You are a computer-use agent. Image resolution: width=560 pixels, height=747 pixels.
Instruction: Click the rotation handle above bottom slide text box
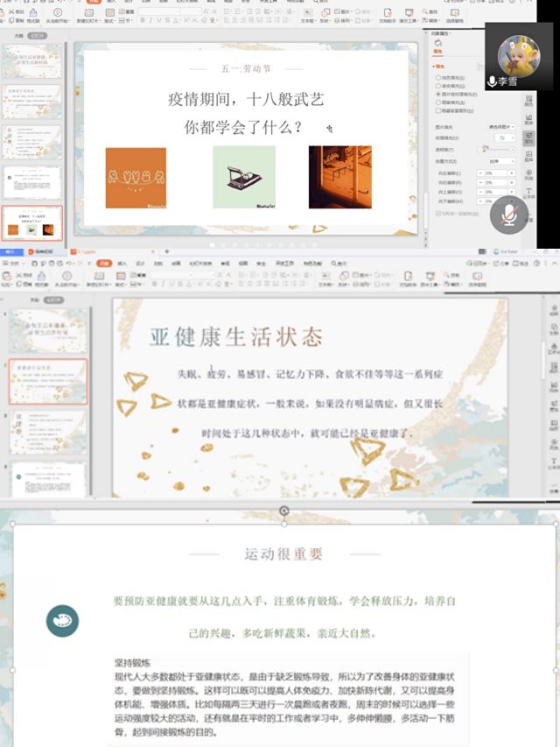pos(283,511)
